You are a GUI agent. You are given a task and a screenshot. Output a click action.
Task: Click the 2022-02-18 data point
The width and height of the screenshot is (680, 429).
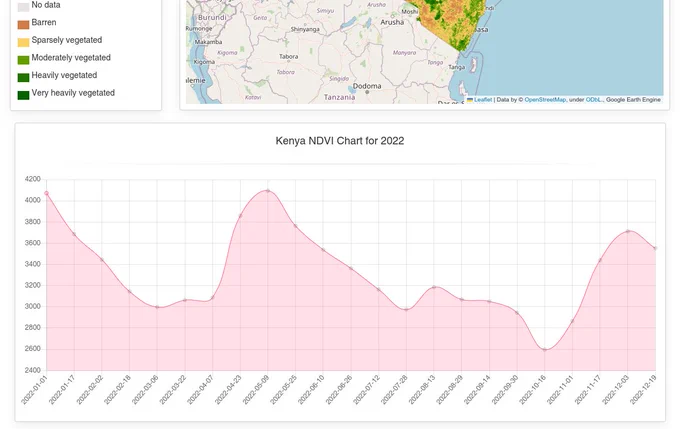[130, 291]
